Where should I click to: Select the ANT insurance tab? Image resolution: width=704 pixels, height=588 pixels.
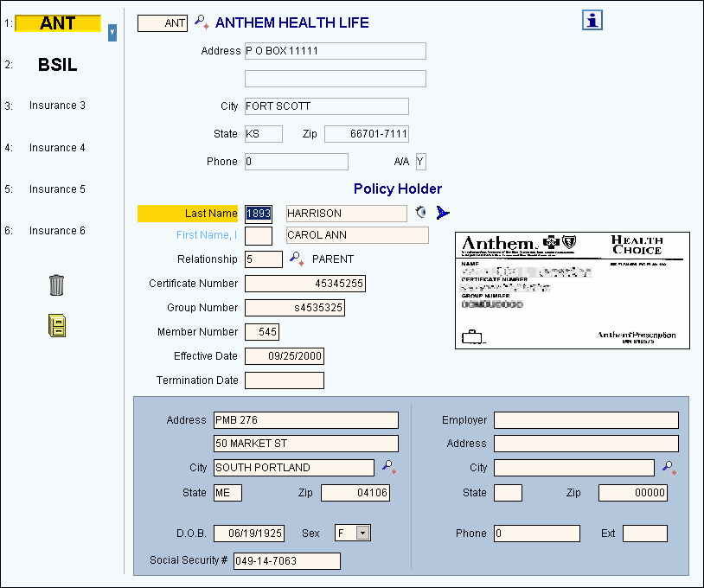57,23
